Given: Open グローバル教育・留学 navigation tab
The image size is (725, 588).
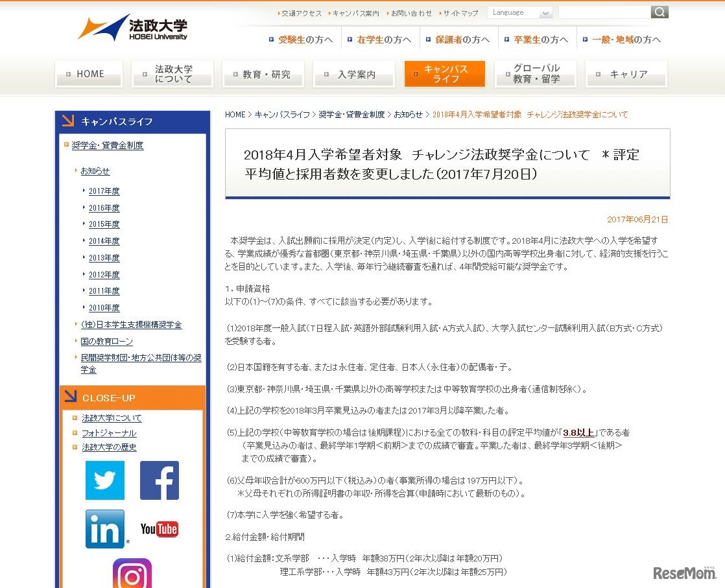Looking at the screenshot, I should (536, 73).
